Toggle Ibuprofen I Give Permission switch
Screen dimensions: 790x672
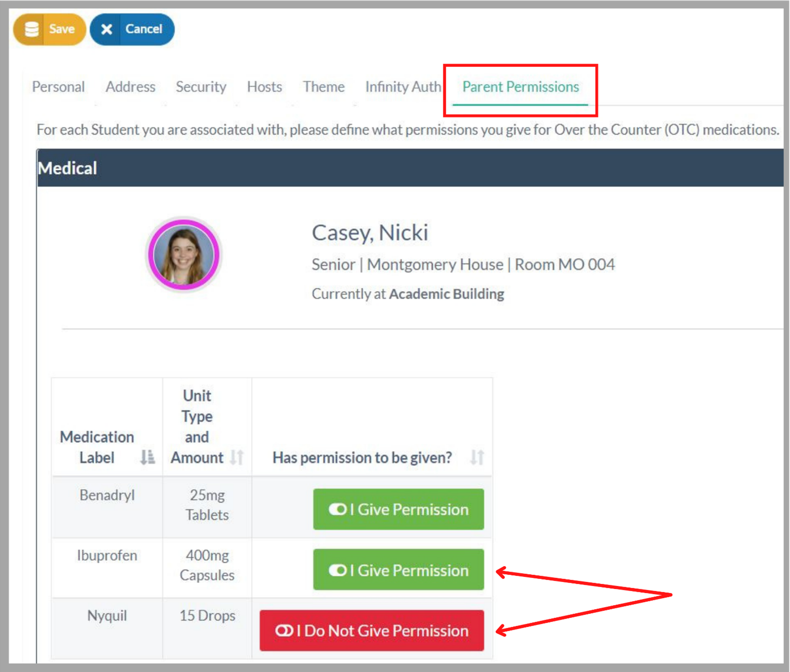(x=398, y=570)
